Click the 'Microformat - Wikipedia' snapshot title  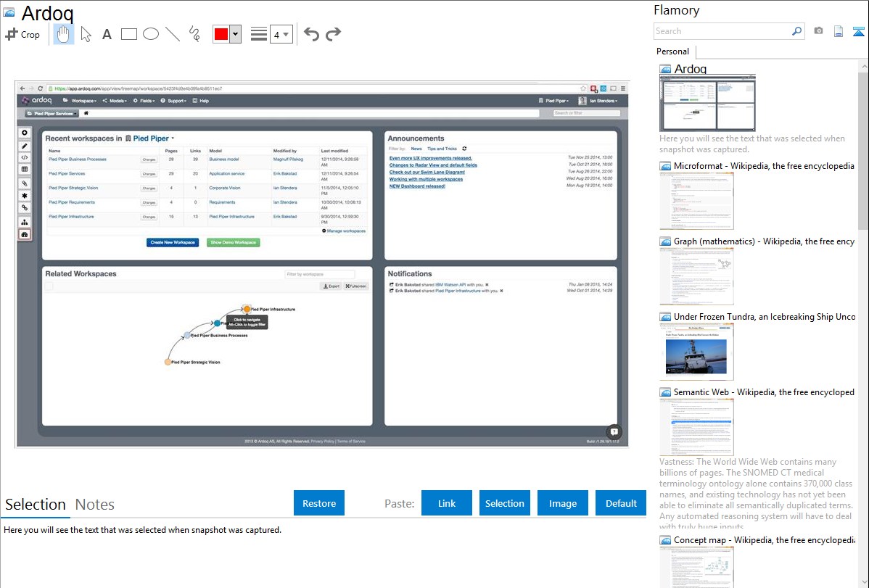tap(764, 166)
